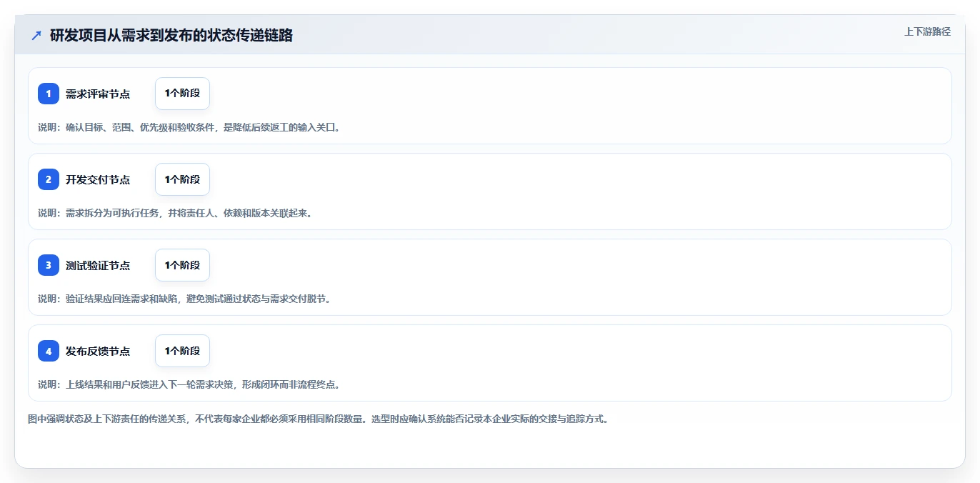The width and height of the screenshot is (980, 483).
Task: Click the step number 3 badge
Action: (49, 265)
